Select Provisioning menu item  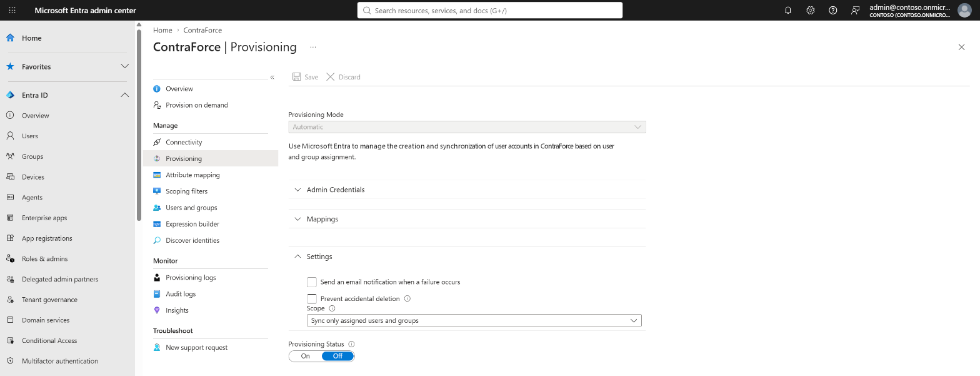click(211, 159)
